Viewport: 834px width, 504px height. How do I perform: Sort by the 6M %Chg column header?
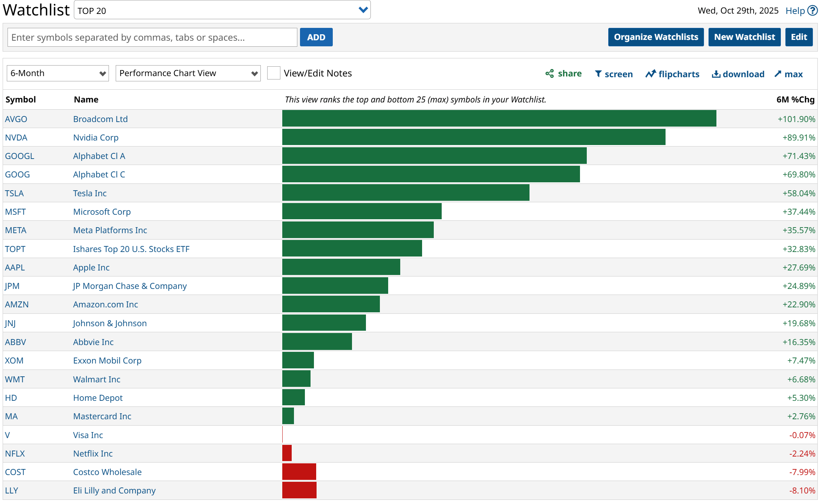pyautogui.click(x=795, y=99)
